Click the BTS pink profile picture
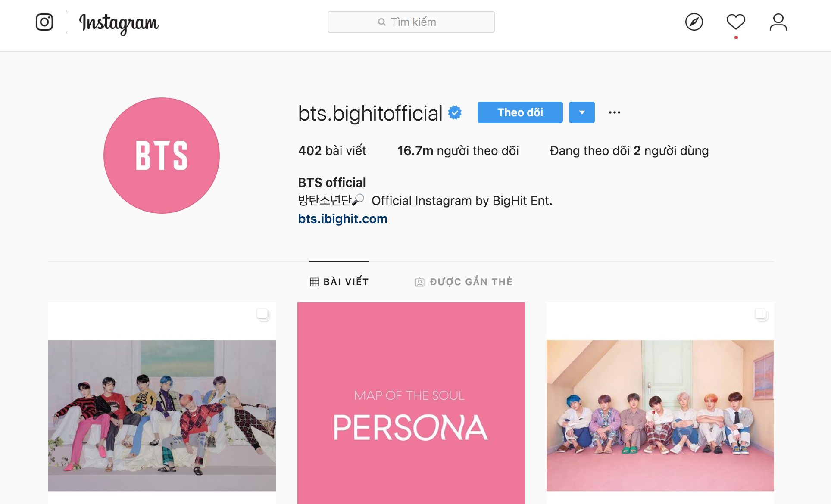 (x=162, y=156)
